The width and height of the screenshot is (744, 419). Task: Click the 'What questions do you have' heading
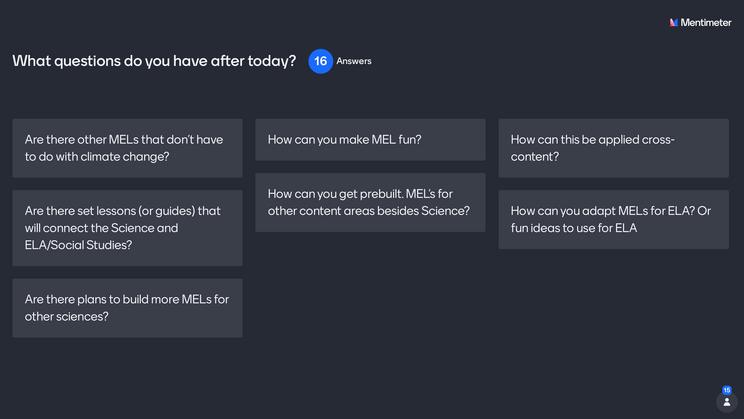pos(154,61)
